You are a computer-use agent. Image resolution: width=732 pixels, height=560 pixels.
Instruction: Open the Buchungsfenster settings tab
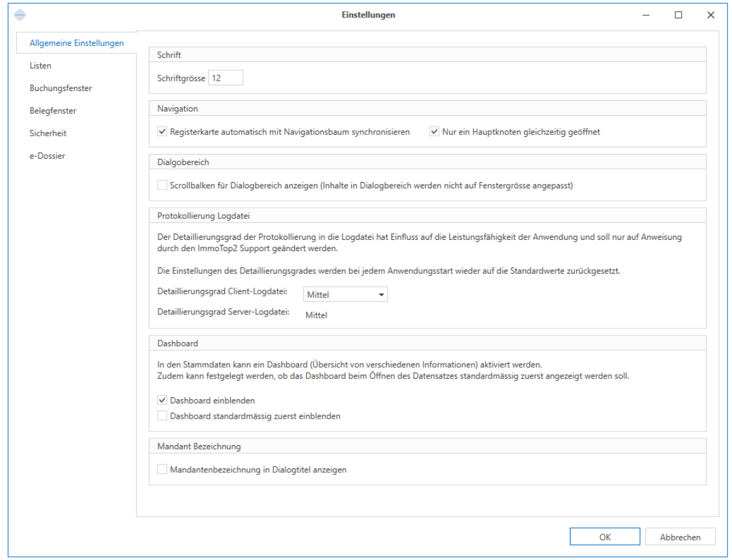(61, 88)
